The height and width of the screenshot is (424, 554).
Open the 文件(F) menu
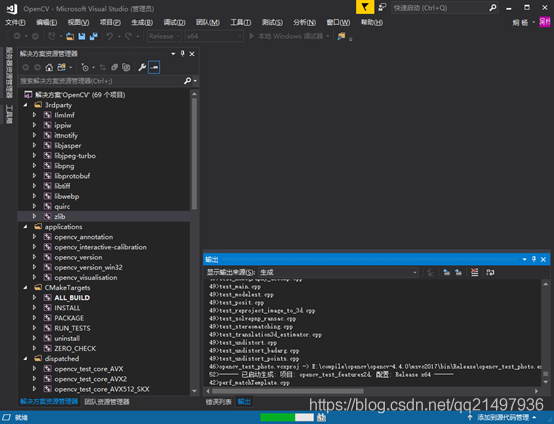(15, 22)
